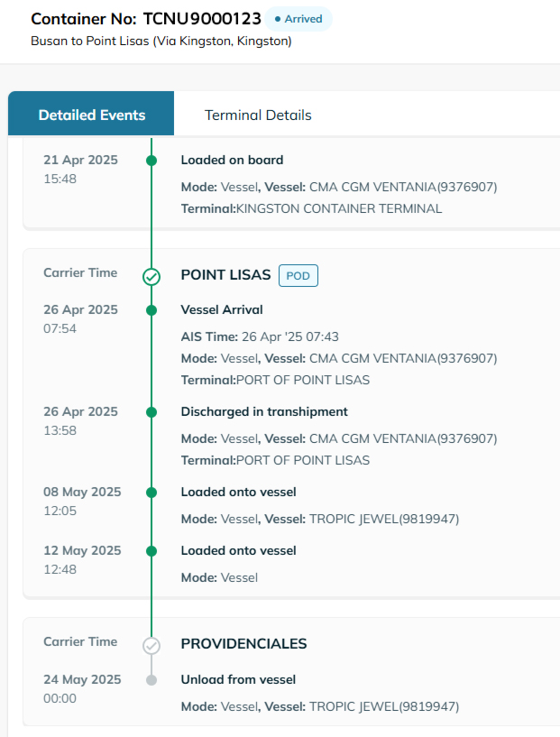Click the container number TCNU9000123
Screen dimensions: 560x737
pos(202,18)
